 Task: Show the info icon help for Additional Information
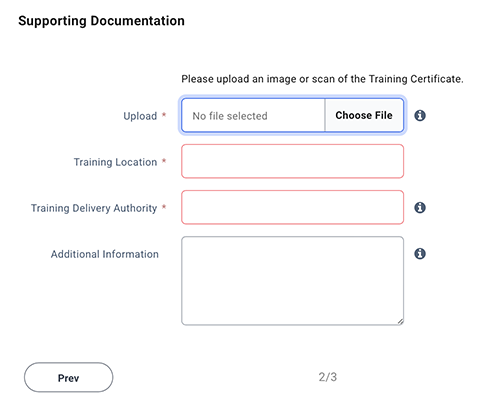point(420,254)
